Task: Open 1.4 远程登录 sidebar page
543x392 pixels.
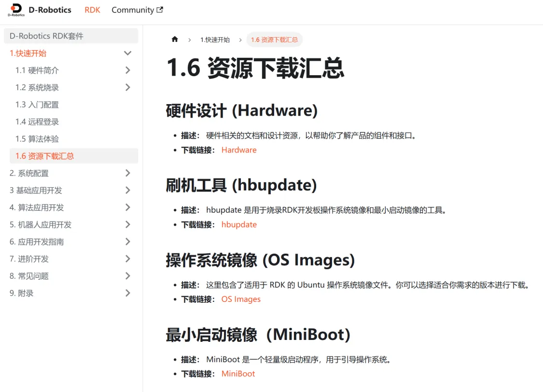Action: [x=37, y=122]
